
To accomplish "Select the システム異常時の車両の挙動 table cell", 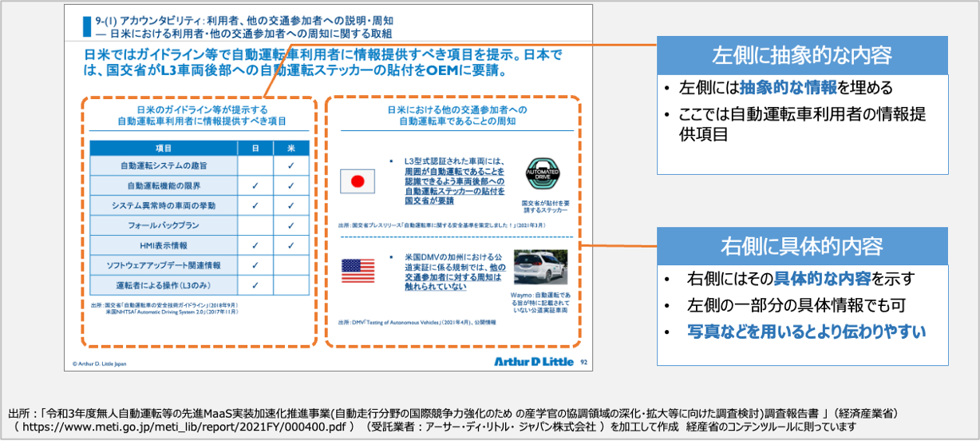I will [x=163, y=205].
